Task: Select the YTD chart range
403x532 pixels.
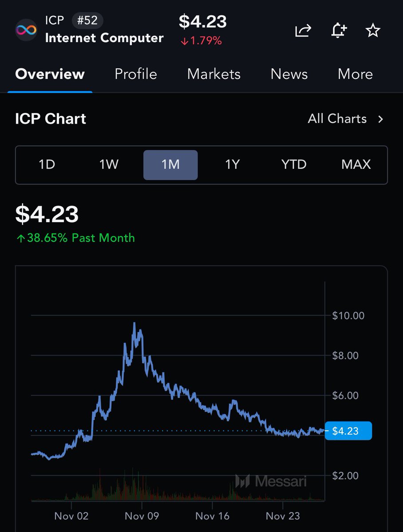Action: tap(294, 164)
